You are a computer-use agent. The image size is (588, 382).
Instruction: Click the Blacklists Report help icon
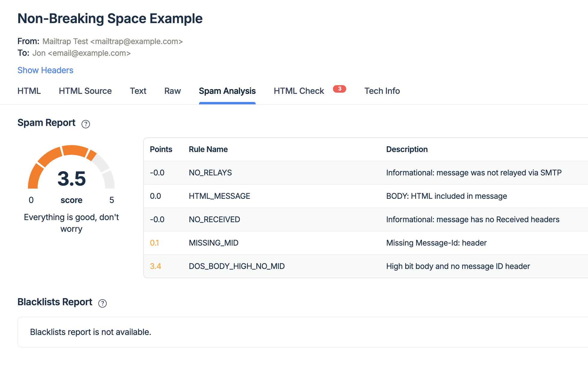coord(102,303)
